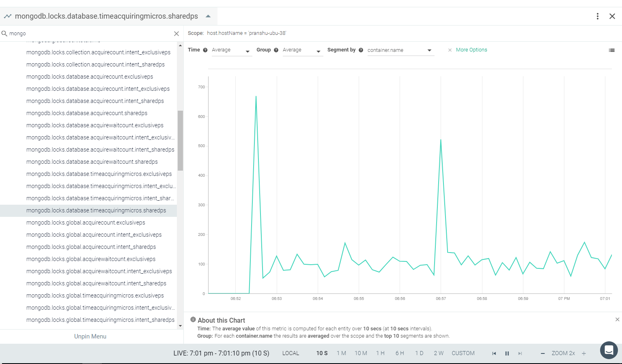Click the metric list scrollbar thumb

180,141
